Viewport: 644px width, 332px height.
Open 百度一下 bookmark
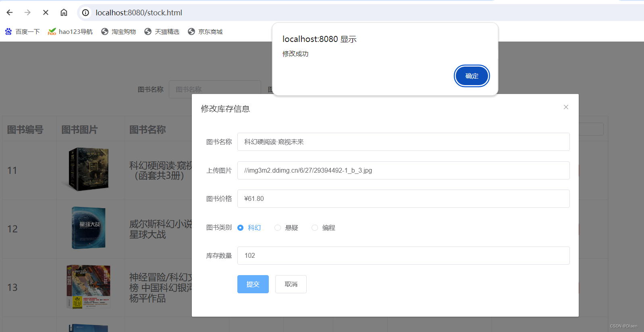tap(23, 31)
